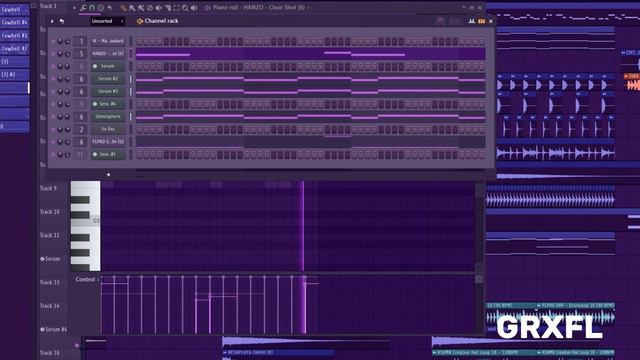Click the Channel rack title
The height and width of the screenshot is (360, 640).
(162, 21)
